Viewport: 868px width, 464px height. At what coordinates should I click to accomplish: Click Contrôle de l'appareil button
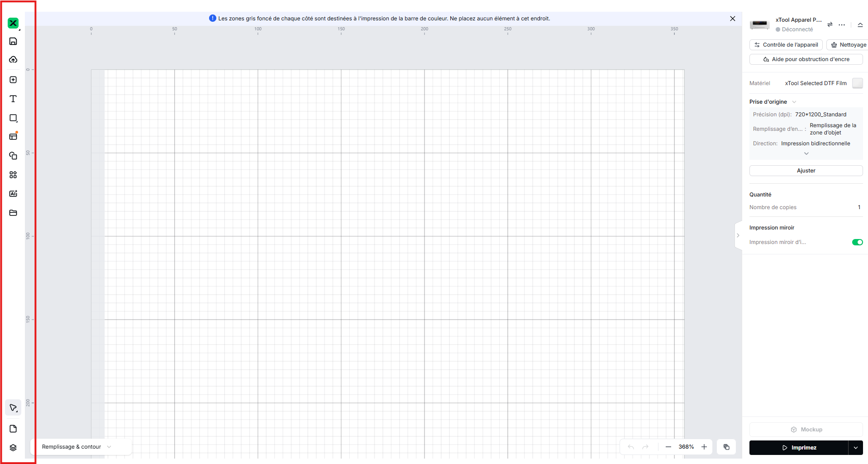[x=786, y=45]
